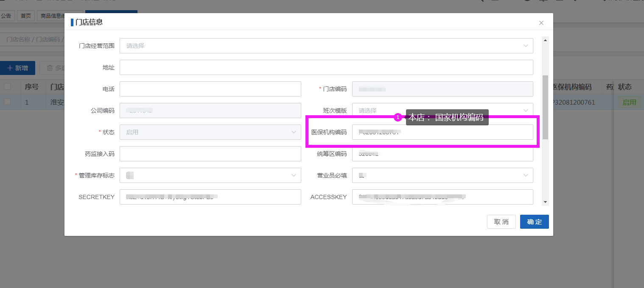
Task: Click the dialog scrollbar up arrow
Action: click(546, 40)
